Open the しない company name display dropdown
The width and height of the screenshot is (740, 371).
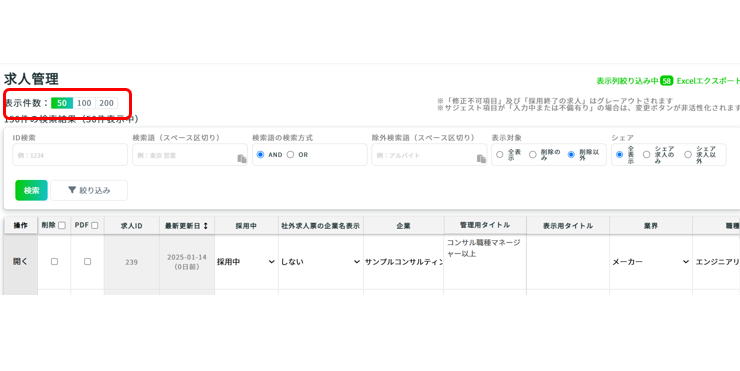[320, 261]
